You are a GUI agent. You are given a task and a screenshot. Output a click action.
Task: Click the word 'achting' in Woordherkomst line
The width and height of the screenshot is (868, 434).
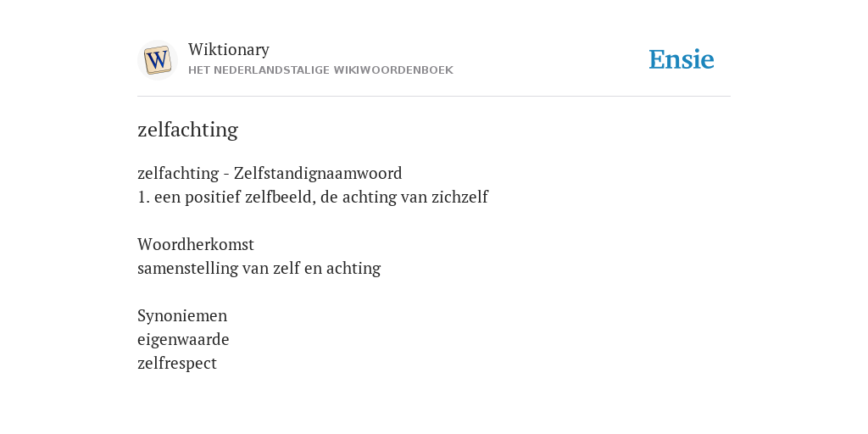pyautogui.click(x=353, y=269)
